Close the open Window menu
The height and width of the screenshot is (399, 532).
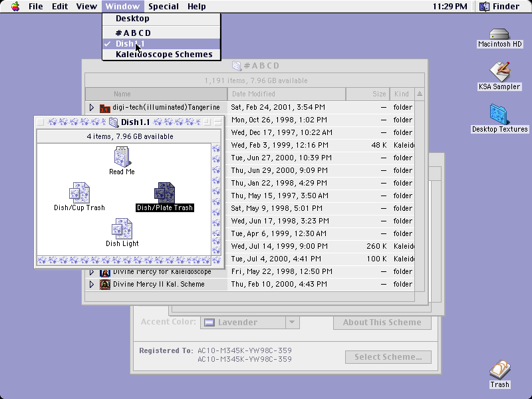(122, 7)
